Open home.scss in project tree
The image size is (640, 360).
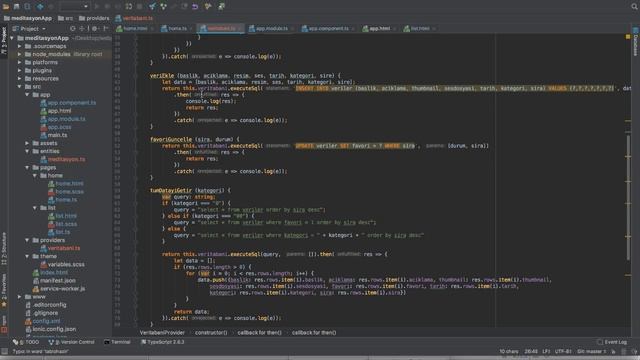[66, 192]
